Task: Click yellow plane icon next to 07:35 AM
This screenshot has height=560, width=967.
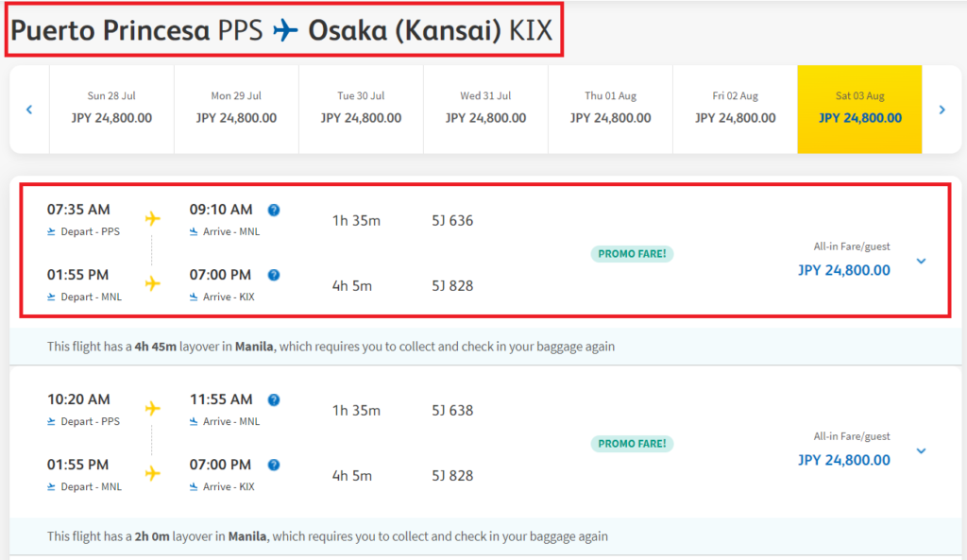Action: (152, 219)
